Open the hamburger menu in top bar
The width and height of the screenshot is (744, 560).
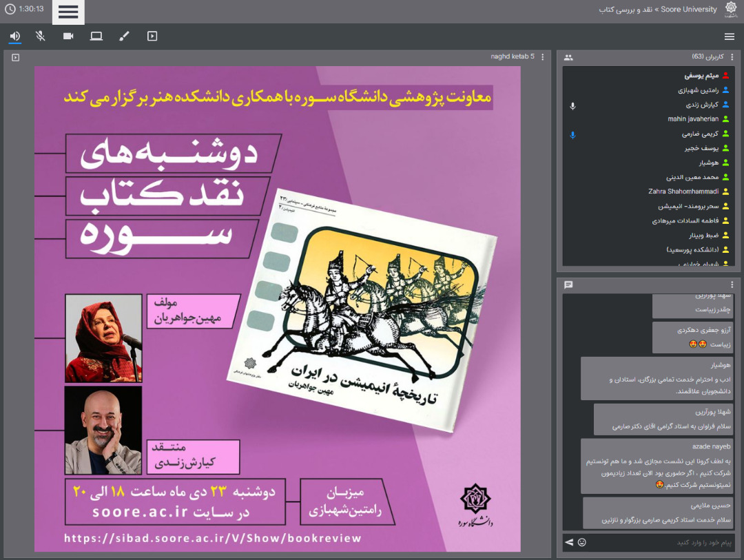pos(68,12)
